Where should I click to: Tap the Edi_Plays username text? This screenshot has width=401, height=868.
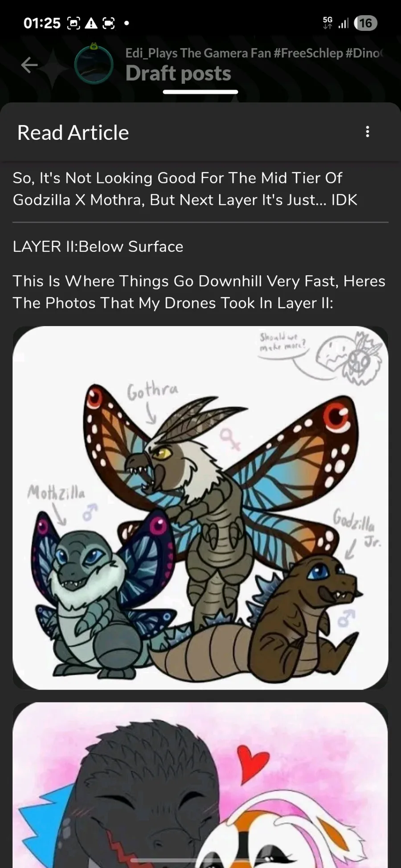point(254,53)
